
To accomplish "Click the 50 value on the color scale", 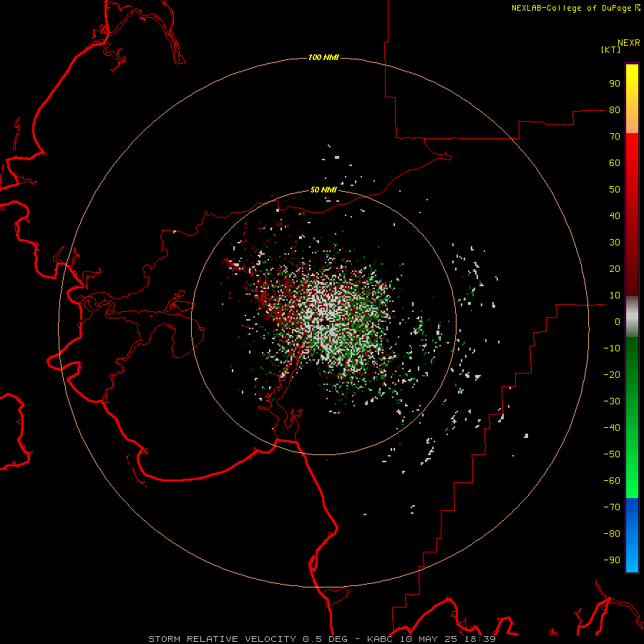I will (615, 190).
